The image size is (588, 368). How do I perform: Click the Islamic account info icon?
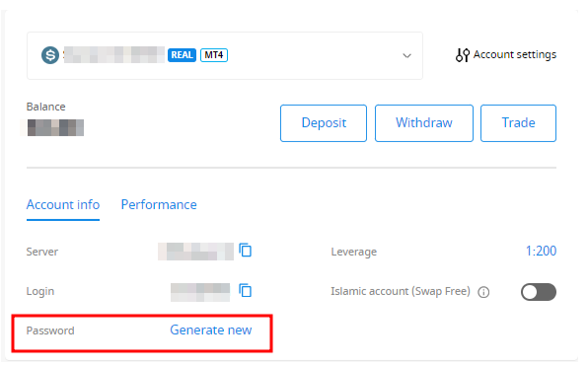tap(483, 292)
